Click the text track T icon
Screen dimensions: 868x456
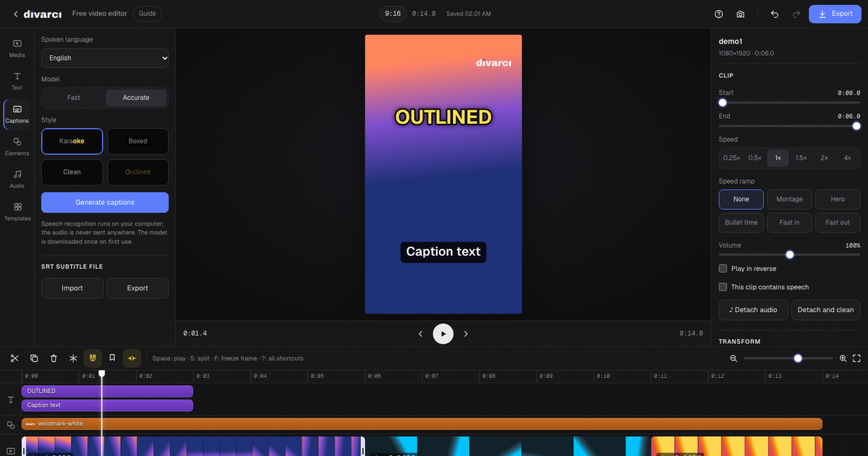(x=11, y=400)
